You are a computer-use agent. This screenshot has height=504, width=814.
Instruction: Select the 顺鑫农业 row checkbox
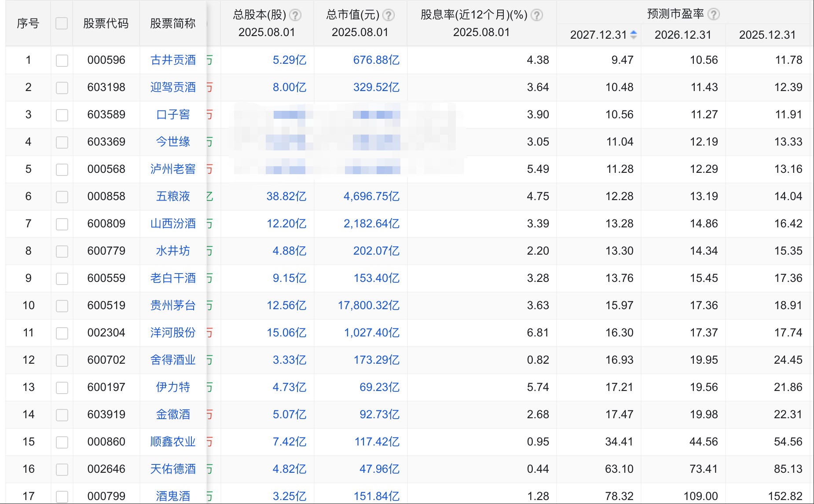(62, 442)
